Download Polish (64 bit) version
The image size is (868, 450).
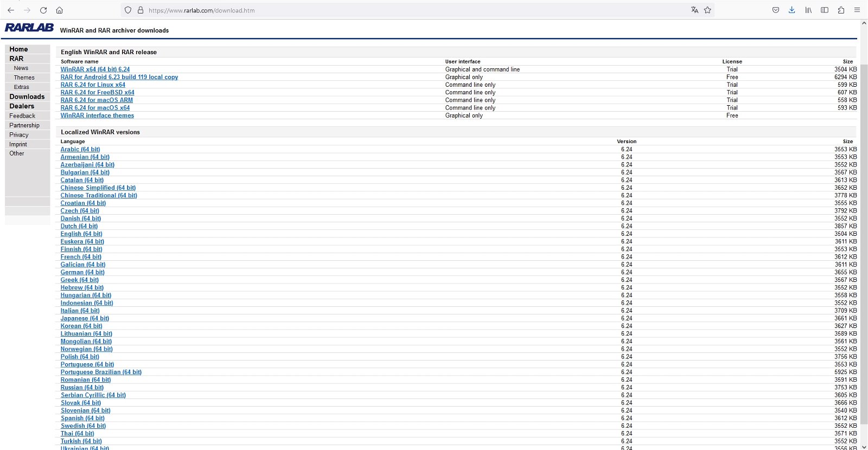(80, 357)
